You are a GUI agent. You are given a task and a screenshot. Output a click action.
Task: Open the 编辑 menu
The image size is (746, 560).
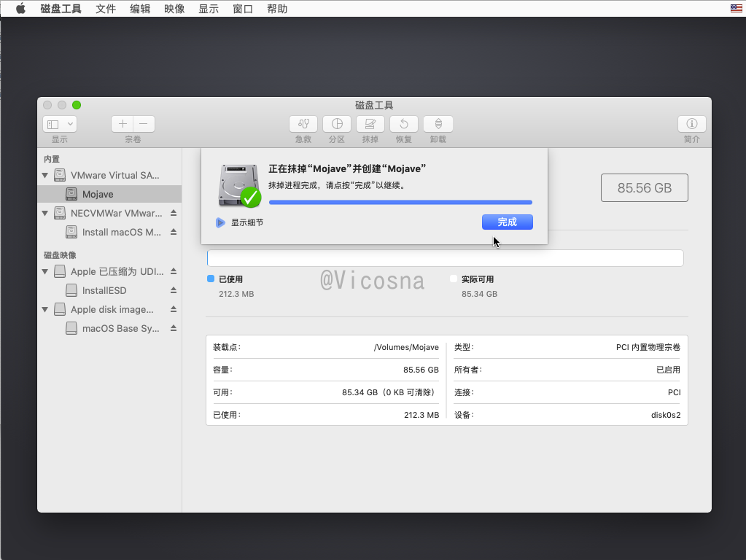pos(140,9)
